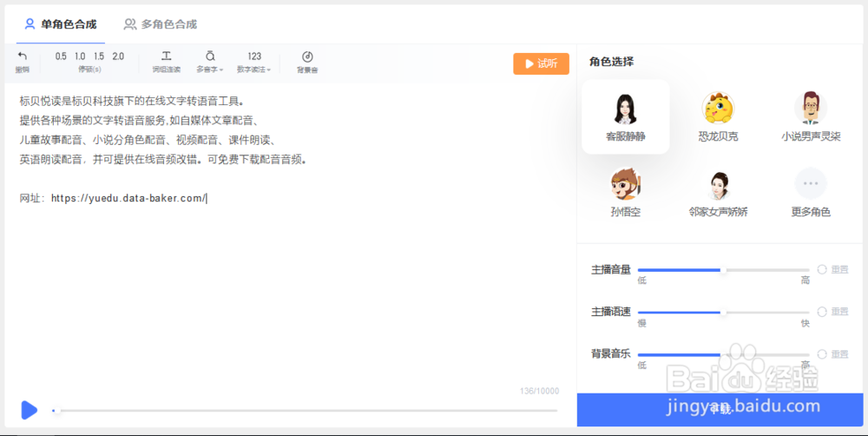
Task: Switch to the 单角色合成 tab
Action: tap(61, 24)
